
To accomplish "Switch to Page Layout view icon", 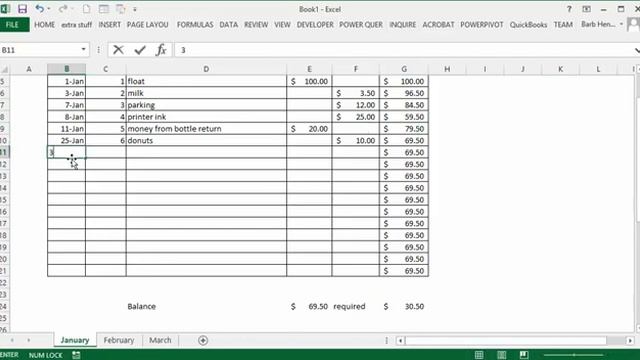I will pos(502,355).
